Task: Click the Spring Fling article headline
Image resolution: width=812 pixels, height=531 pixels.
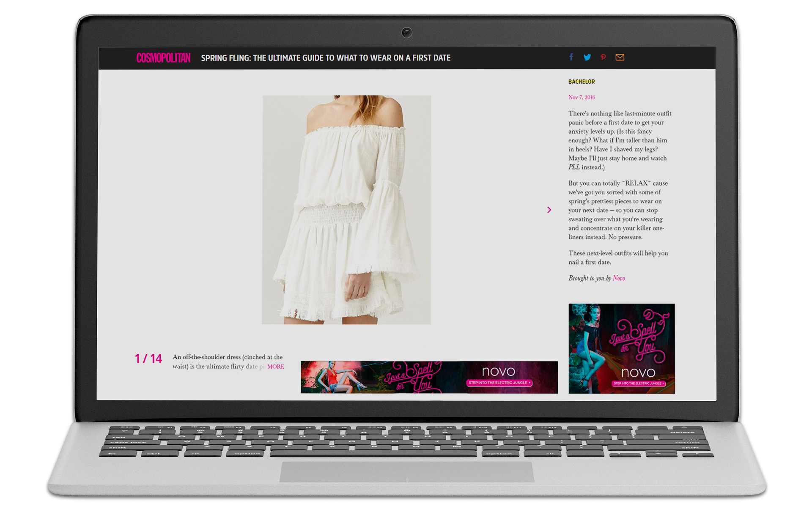Action: [325, 58]
